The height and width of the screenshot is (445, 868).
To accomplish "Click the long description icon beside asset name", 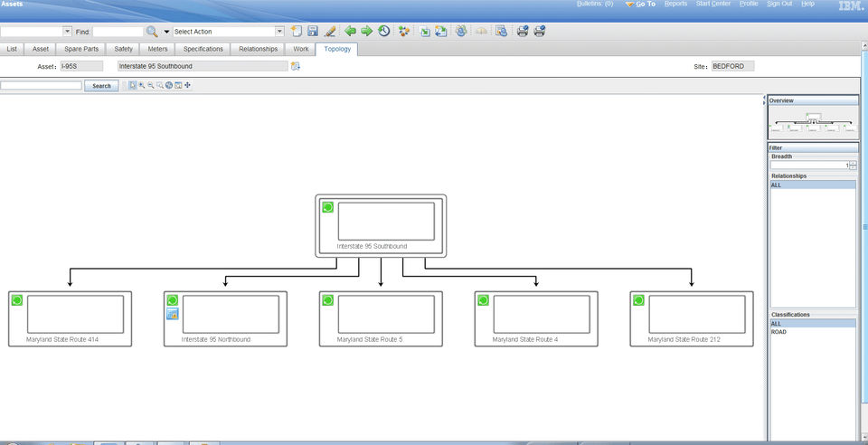I will (x=295, y=66).
